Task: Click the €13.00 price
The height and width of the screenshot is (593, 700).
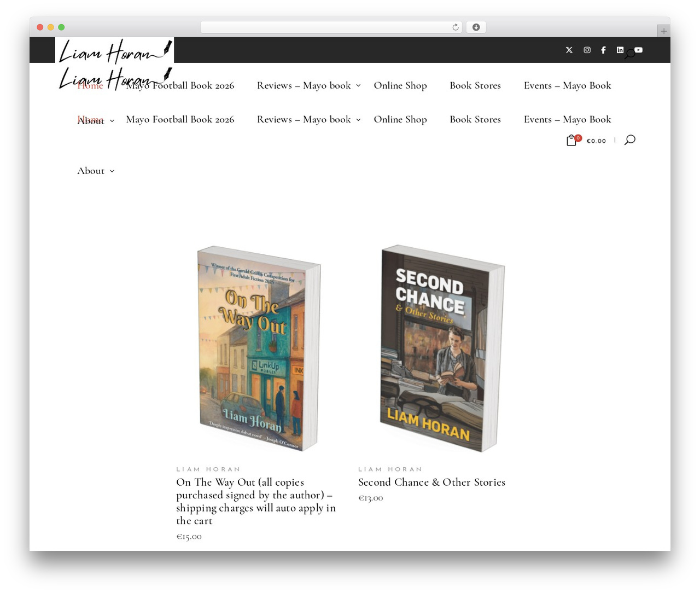Action: point(371,498)
